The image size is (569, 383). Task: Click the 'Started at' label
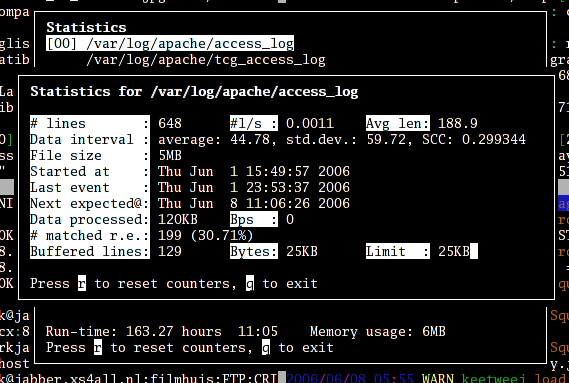coord(90,171)
